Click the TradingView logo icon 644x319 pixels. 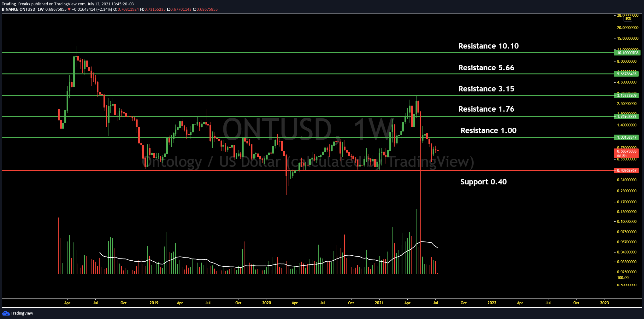click(x=6, y=313)
